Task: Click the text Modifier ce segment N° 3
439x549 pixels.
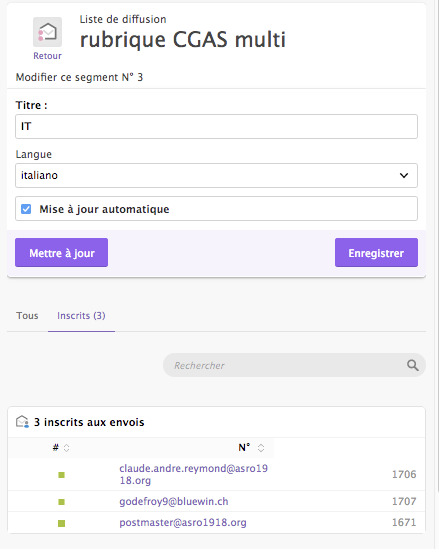Action: (x=79, y=77)
